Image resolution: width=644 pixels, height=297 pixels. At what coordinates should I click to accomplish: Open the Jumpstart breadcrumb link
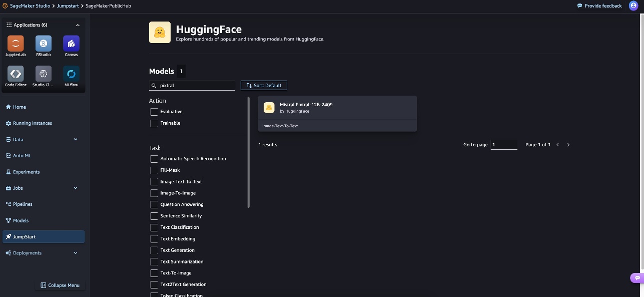click(x=68, y=6)
